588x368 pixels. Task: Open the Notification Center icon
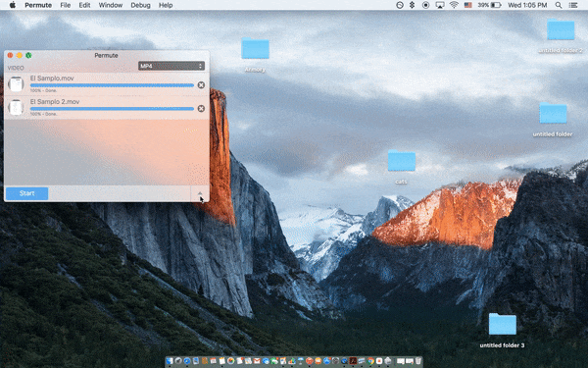[x=573, y=5]
